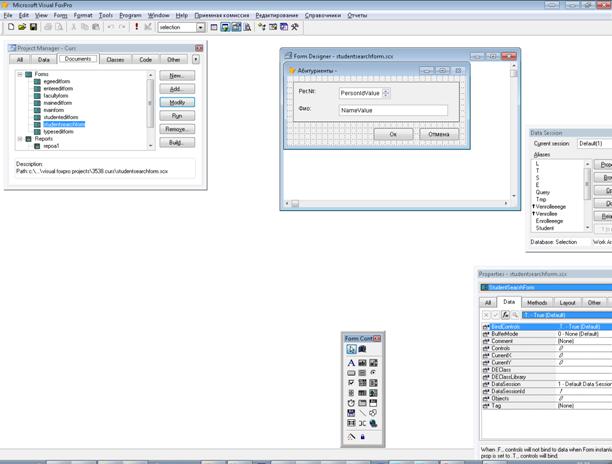The width and height of the screenshot is (612, 464).
Task: Collapse the Forms tree node
Action: (x=20, y=74)
